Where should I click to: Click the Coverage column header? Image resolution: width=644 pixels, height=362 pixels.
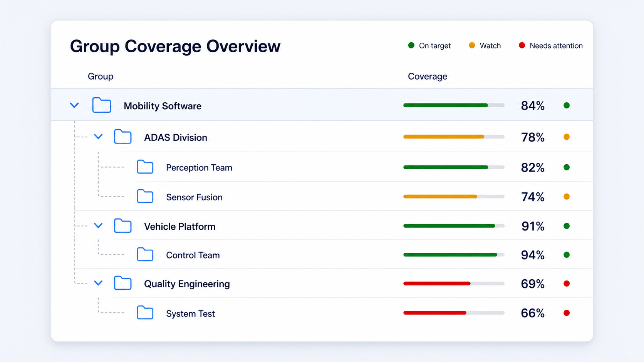click(428, 76)
